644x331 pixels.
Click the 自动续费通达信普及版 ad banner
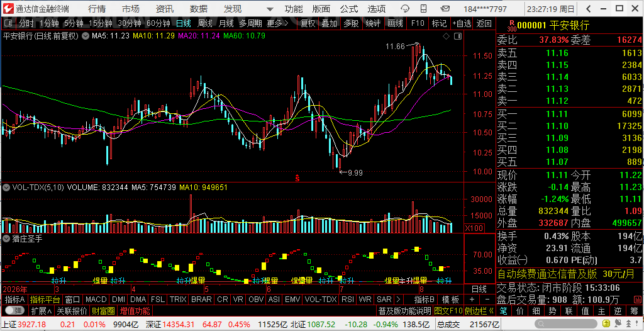pyautogui.click(x=569, y=274)
